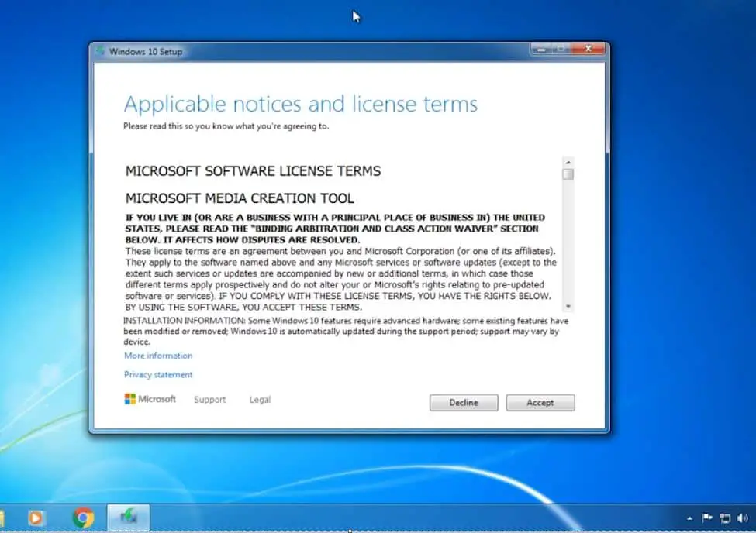Click the license terms scrollbar thumb
The width and height of the screenshot is (756, 533).
(x=568, y=174)
